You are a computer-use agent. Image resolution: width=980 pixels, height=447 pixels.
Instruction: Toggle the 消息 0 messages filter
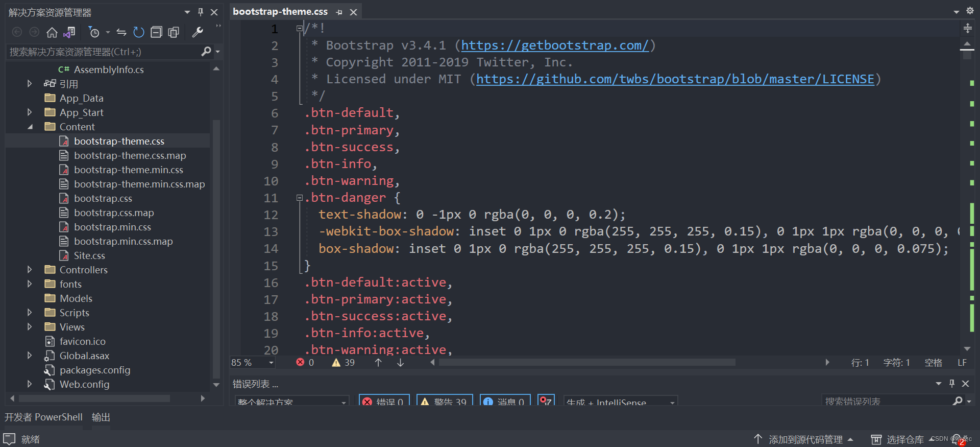[x=505, y=402]
